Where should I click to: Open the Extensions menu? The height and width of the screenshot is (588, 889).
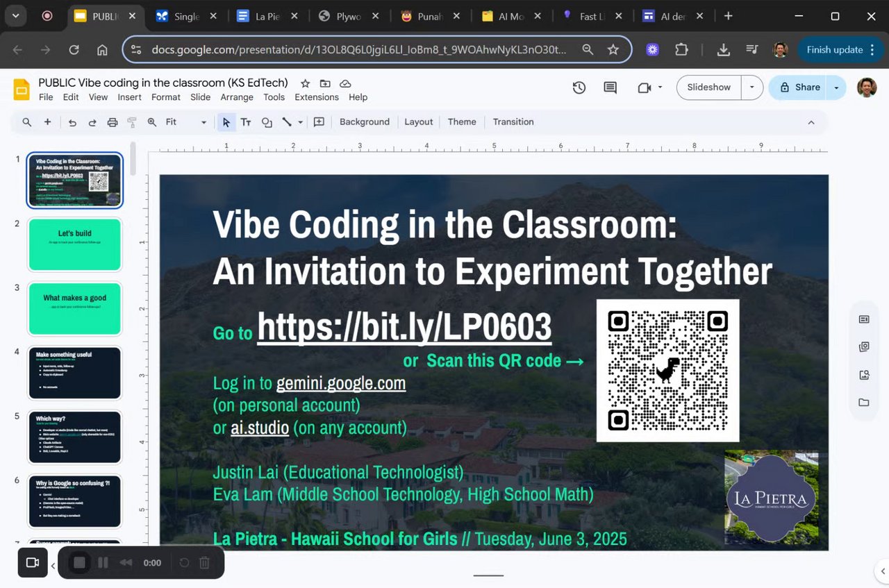point(317,97)
